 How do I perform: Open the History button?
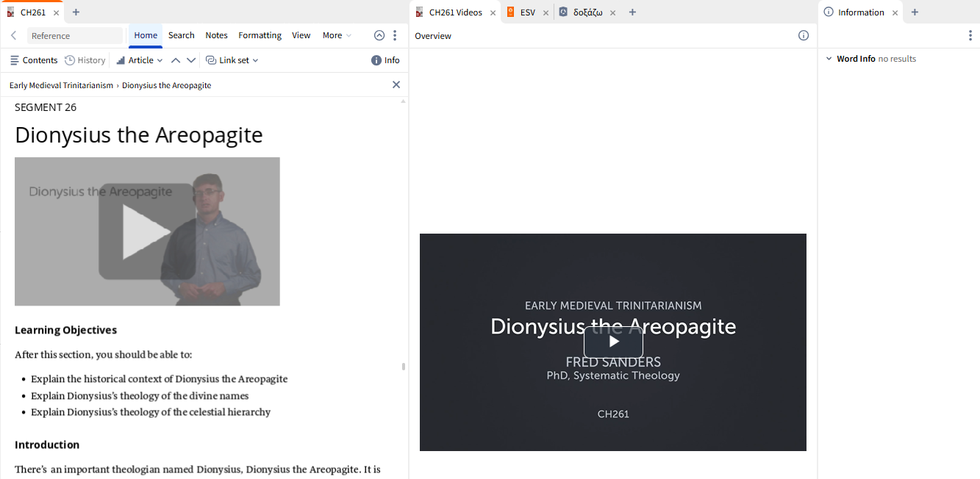pos(85,60)
